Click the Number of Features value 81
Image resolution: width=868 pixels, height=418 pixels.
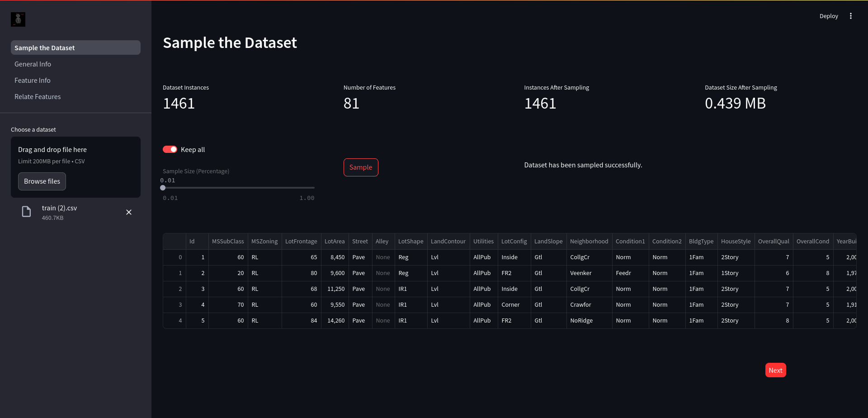(x=351, y=104)
